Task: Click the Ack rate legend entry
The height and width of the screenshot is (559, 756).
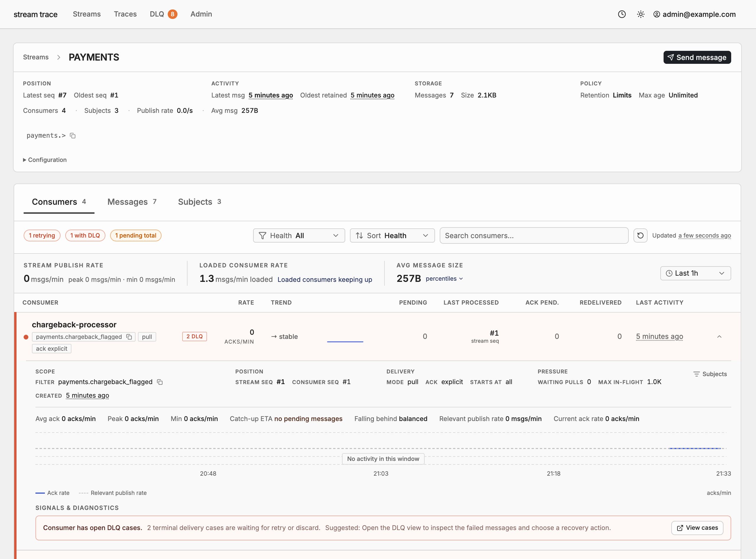Action: coord(53,493)
